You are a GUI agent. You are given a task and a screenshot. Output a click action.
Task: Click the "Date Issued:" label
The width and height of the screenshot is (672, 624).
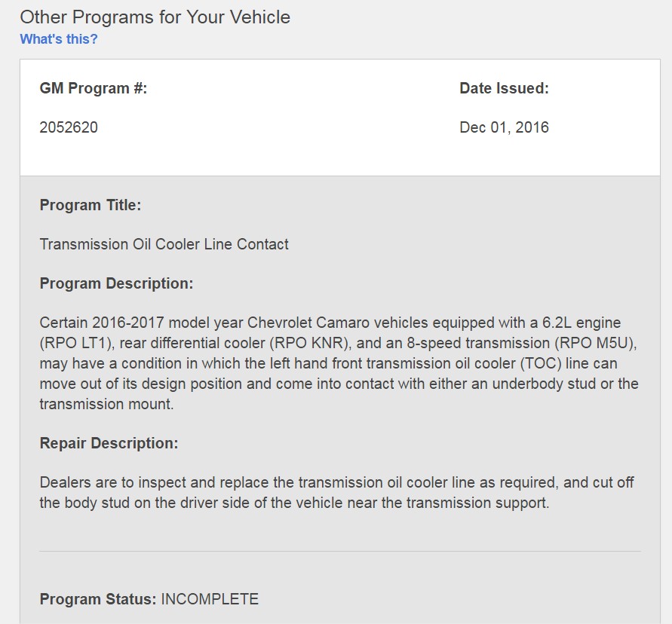[504, 88]
